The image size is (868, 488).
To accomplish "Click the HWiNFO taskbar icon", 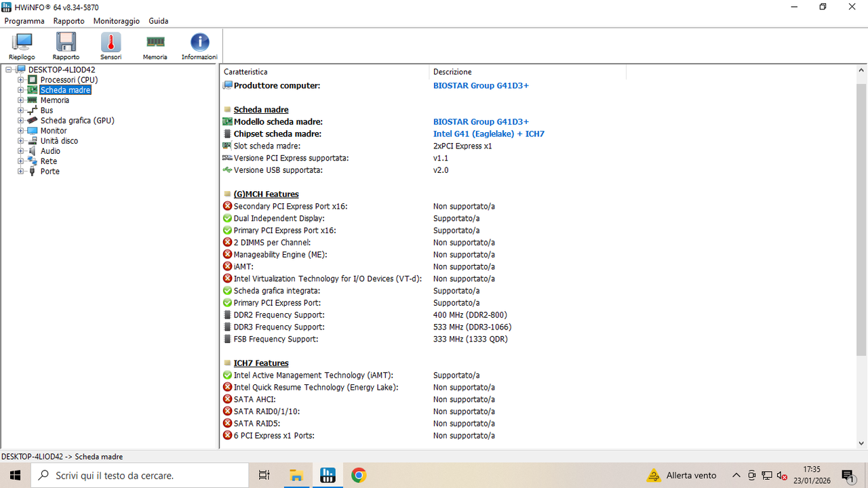I will [x=328, y=475].
